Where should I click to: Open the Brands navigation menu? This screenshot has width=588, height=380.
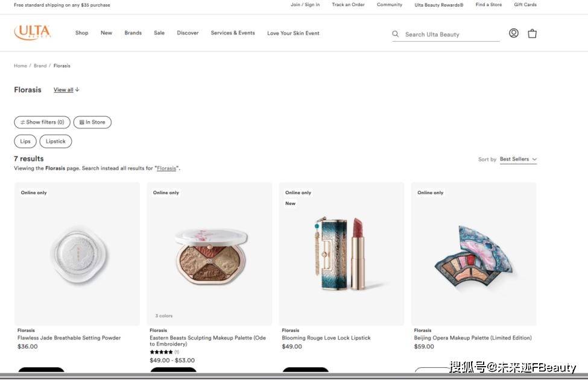[x=133, y=33]
